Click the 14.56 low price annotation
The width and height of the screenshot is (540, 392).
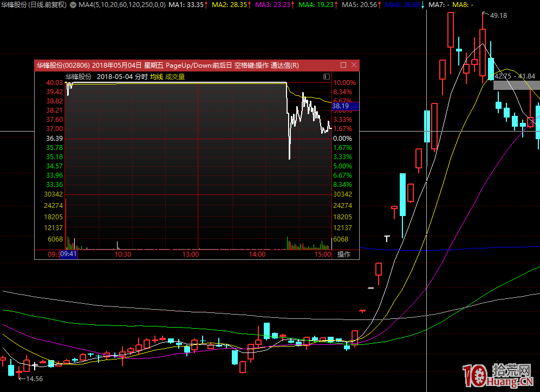click(35, 378)
